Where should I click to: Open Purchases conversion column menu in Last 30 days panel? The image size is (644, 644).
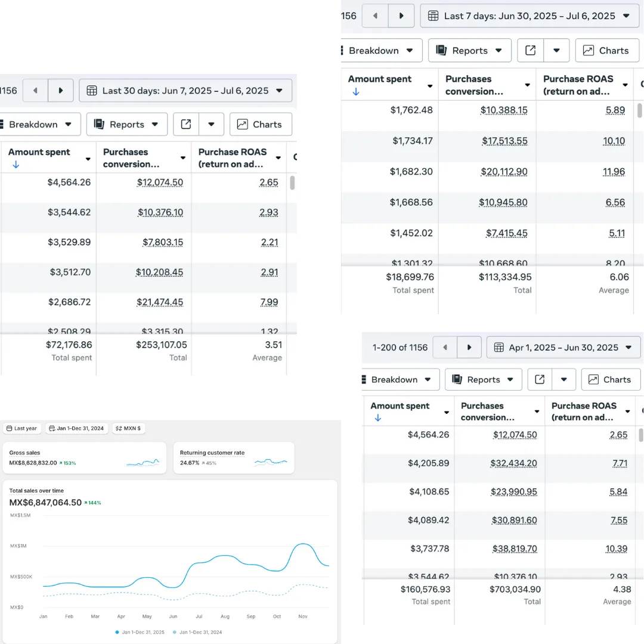pos(183,158)
